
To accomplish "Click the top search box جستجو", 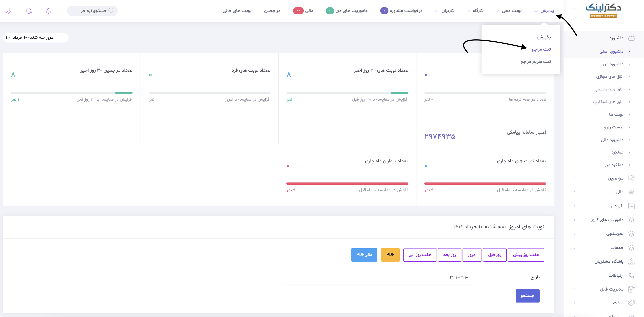I will [x=92, y=11].
